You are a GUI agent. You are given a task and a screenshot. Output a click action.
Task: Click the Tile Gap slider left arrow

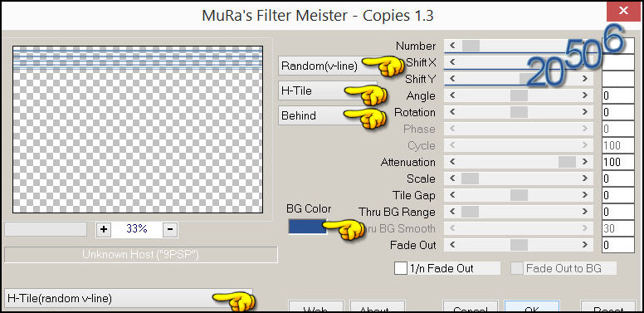tap(452, 195)
